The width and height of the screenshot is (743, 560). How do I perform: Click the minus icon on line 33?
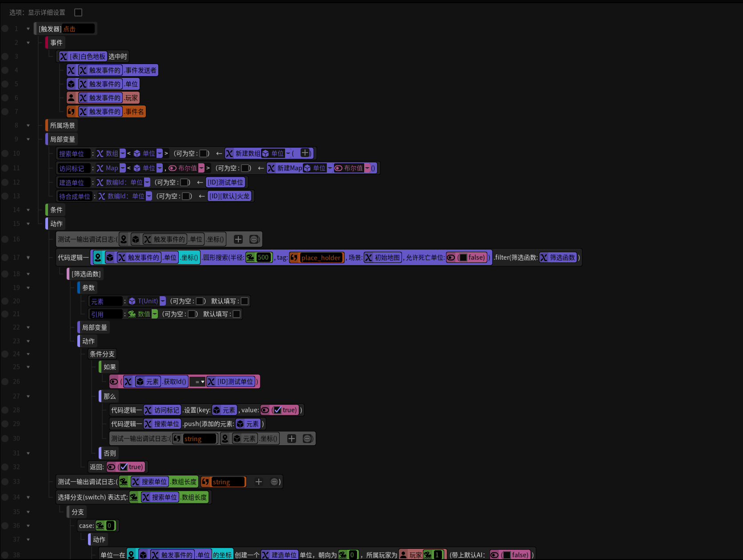tap(274, 482)
